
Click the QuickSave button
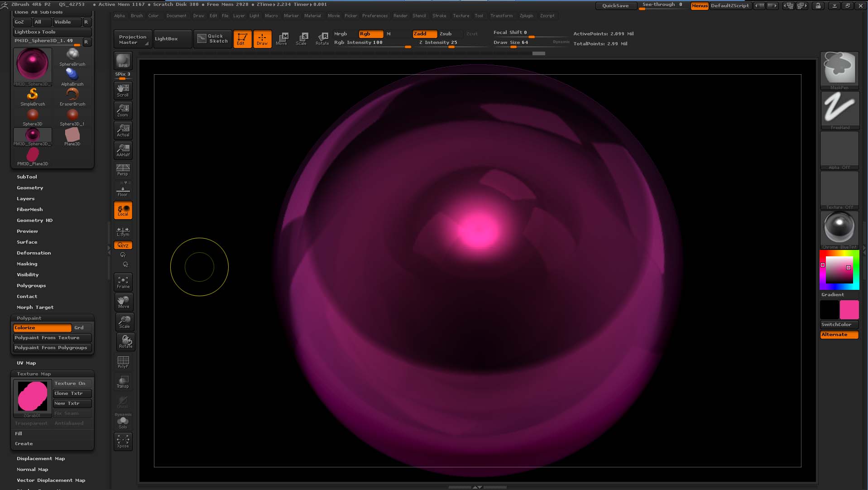(x=616, y=5)
